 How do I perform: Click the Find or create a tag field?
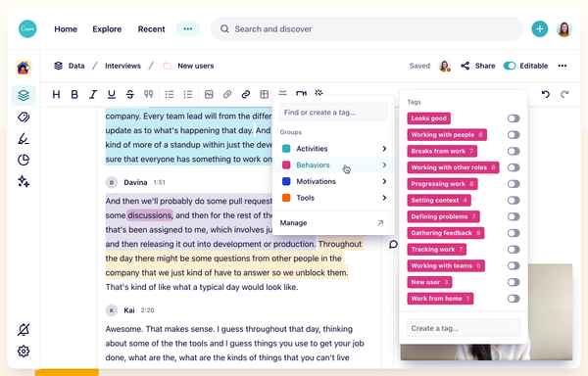tap(333, 113)
